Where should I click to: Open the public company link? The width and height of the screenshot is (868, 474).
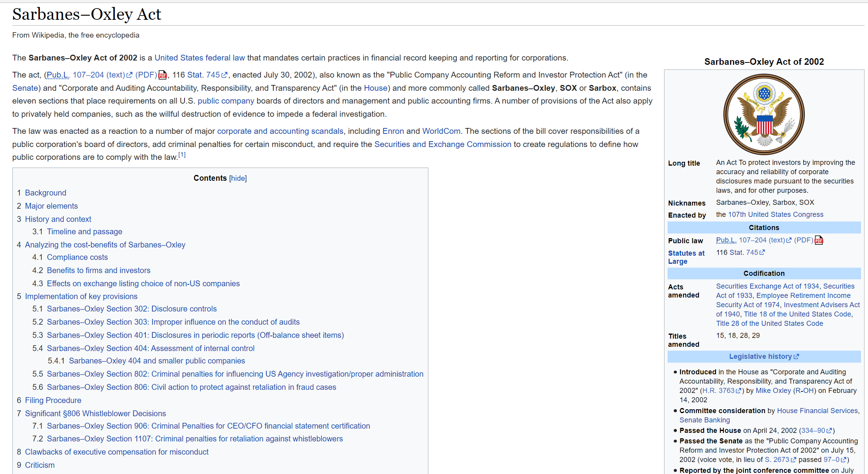[226, 101]
